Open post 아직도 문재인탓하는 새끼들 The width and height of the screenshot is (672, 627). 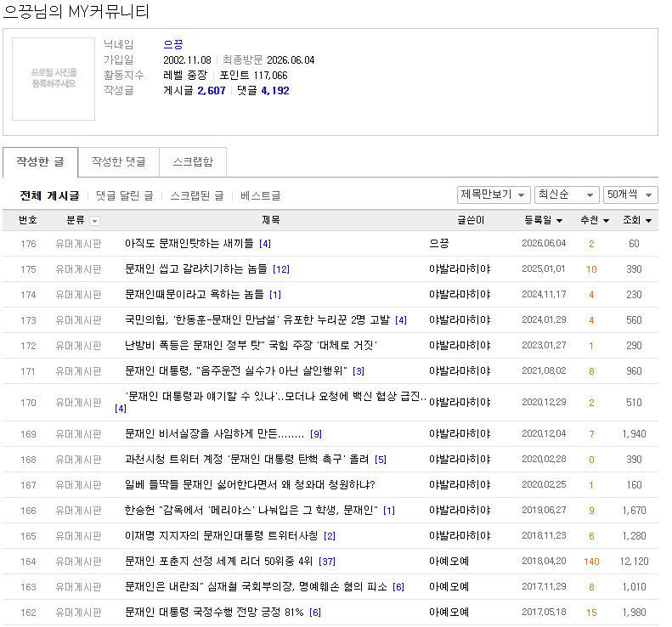(189, 244)
